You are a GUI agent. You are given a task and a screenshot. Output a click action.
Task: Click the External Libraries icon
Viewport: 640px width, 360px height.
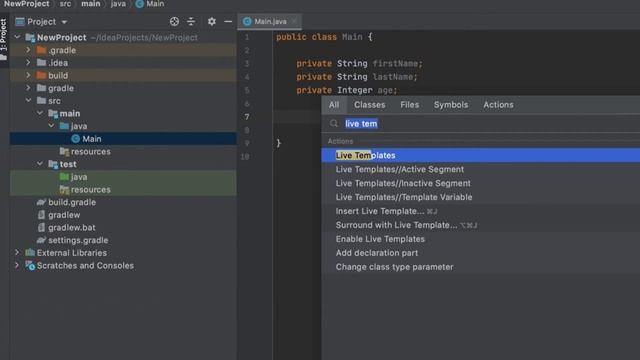[x=30, y=253]
